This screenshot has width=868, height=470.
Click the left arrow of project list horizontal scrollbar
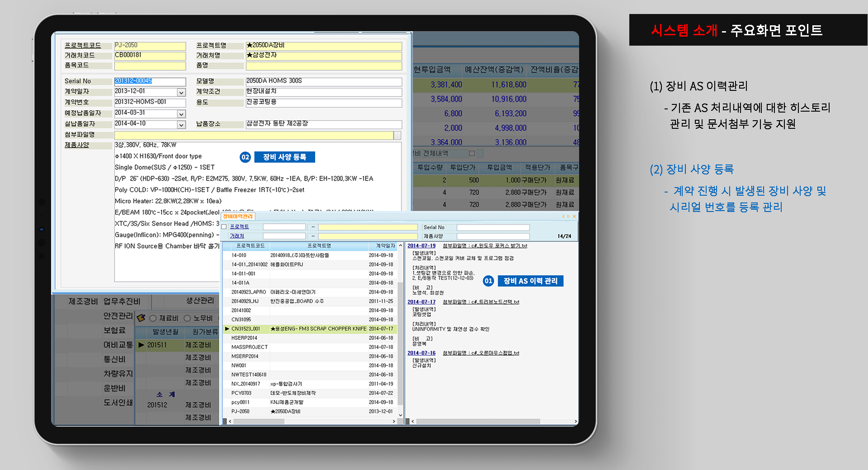pyautogui.click(x=230, y=421)
